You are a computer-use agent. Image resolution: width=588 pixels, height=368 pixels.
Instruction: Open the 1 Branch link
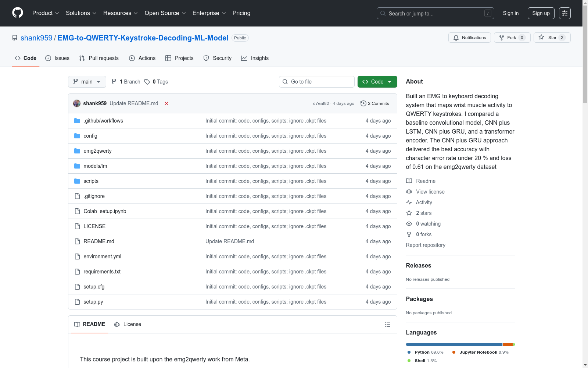coord(126,82)
